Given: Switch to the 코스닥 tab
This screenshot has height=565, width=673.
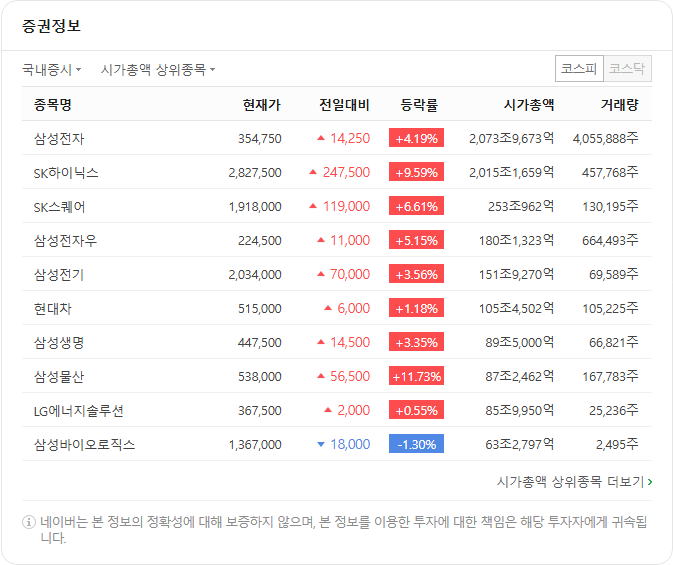Looking at the screenshot, I should coord(627,68).
